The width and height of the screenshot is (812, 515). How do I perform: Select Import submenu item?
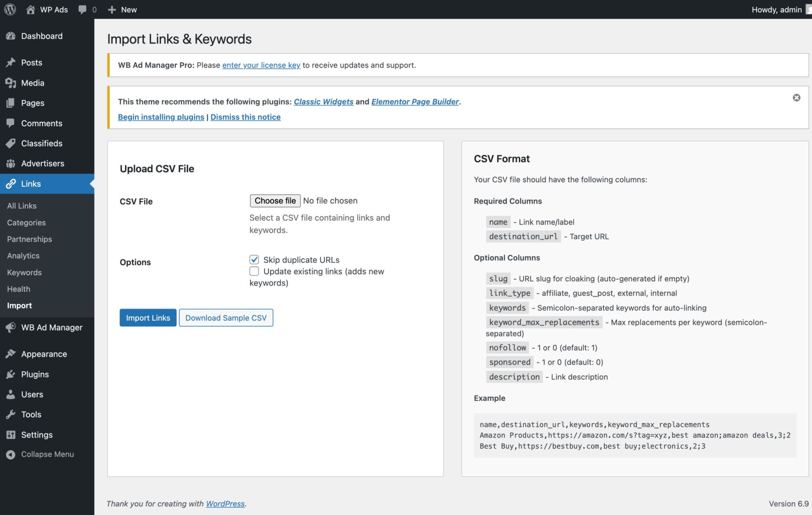coord(19,306)
